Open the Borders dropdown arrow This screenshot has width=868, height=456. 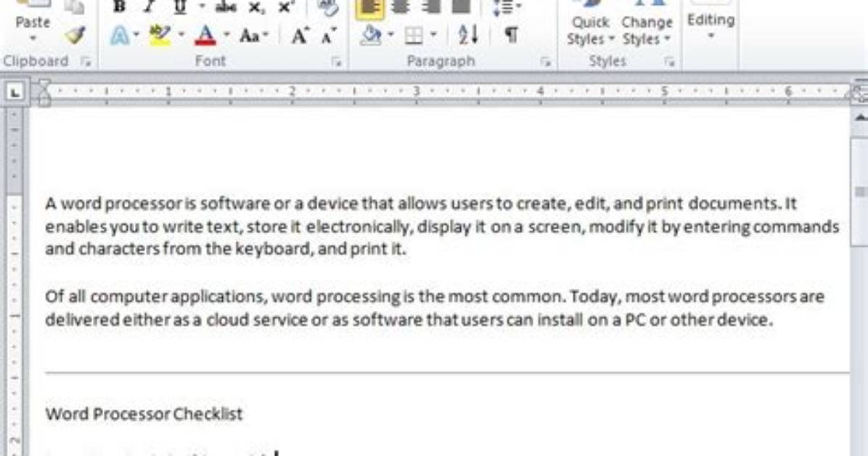[434, 34]
